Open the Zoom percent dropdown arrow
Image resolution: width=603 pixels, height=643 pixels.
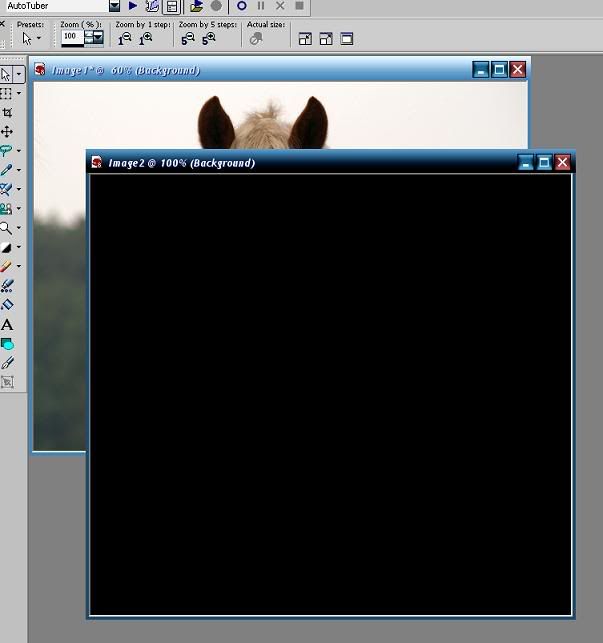(98, 37)
